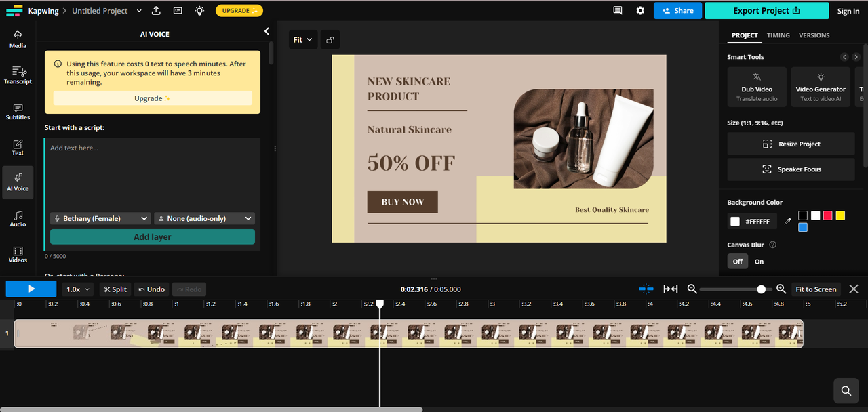Click the timeline zoom slider handle
This screenshot has height=412, width=868.
pyautogui.click(x=762, y=289)
